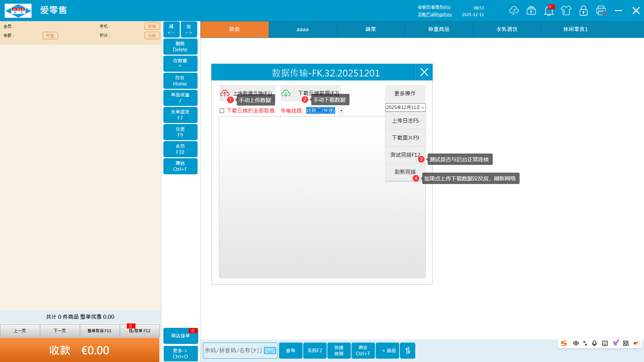644x362 pixels.
Task: Click the swap arrows sort icon button
Action: 408,351
